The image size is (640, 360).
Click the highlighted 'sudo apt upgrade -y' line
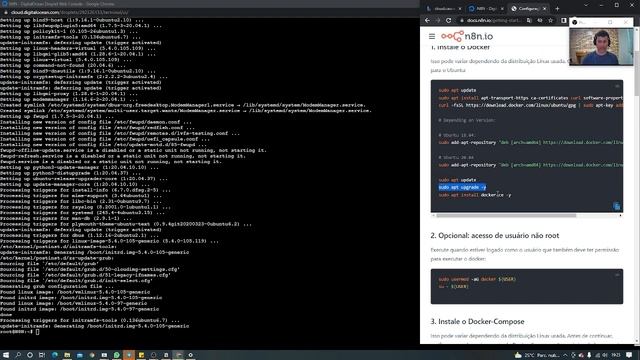click(x=462, y=187)
